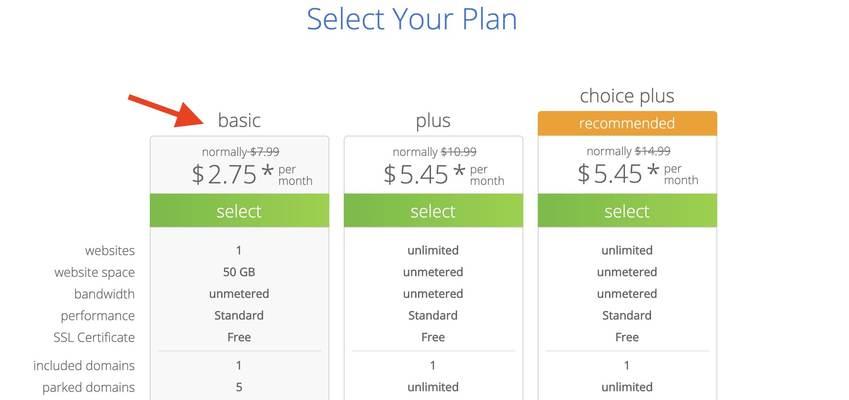Click the struck-through $7.99 normal price
The height and width of the screenshot is (400, 849).
(x=264, y=152)
